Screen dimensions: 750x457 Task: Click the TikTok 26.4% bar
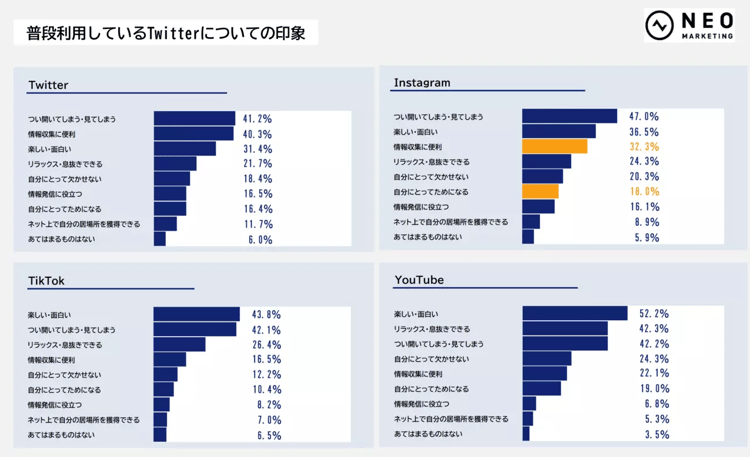click(x=179, y=345)
